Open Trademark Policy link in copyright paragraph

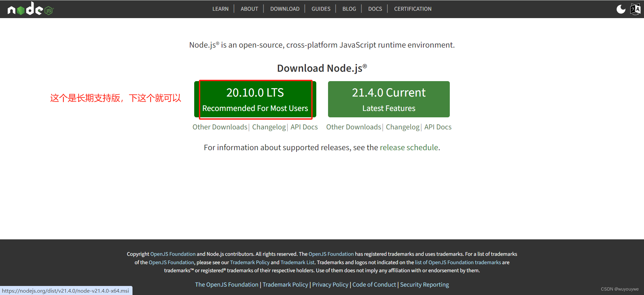pos(250,262)
